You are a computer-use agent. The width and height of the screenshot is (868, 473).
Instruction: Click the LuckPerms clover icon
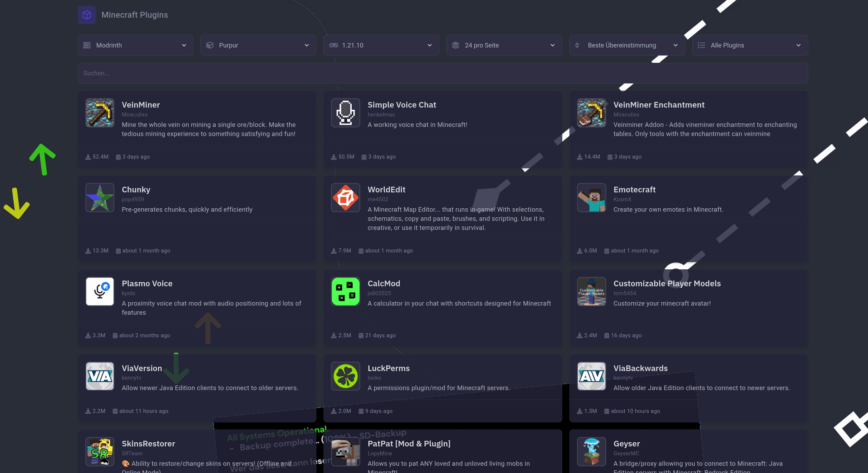(346, 376)
